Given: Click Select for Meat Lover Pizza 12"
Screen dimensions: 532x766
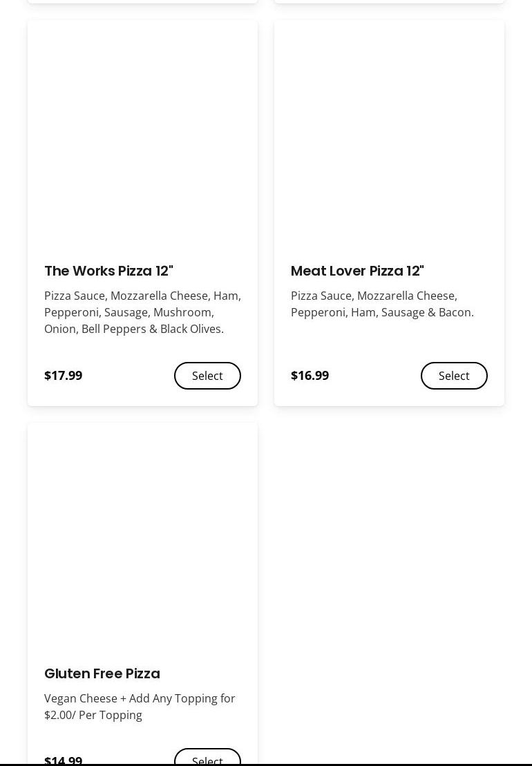Looking at the screenshot, I should pos(454,376).
